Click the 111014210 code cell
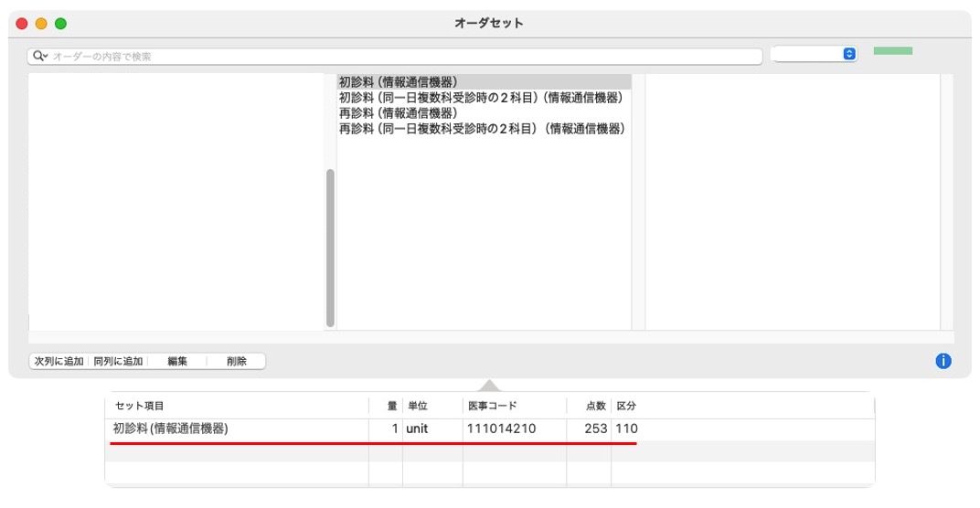The image size is (980, 508). point(501,429)
